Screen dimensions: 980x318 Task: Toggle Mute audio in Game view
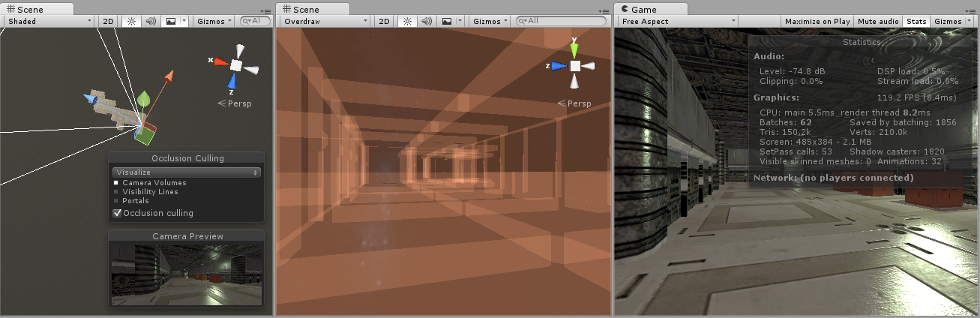879,21
